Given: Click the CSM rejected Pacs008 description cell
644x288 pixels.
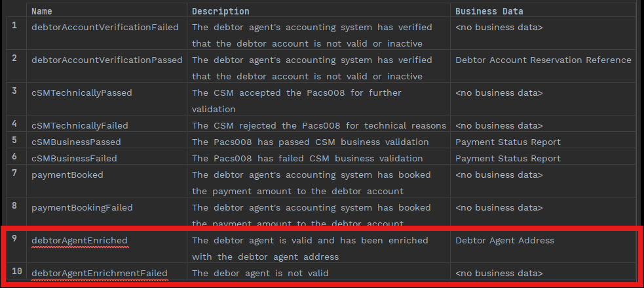Looking at the screenshot, I should click(319, 125).
